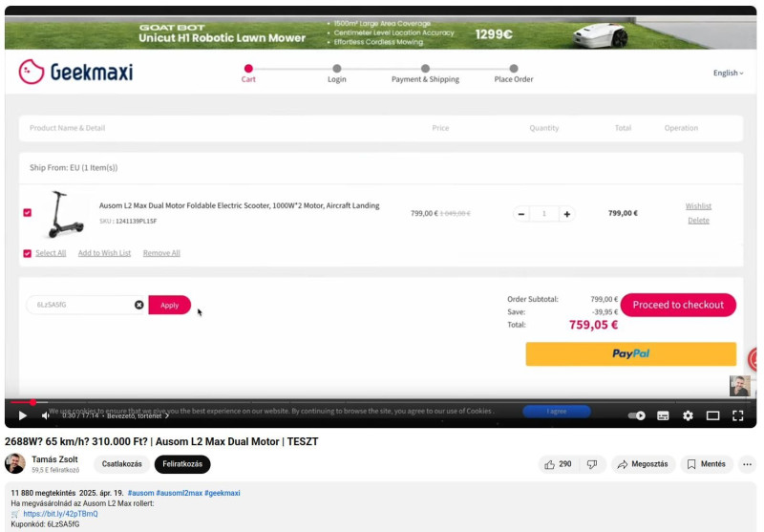This screenshot has height=532, width=764.
Task: Click Unicut H1 Robotic Lawn Mower banner
Action: click(x=380, y=33)
